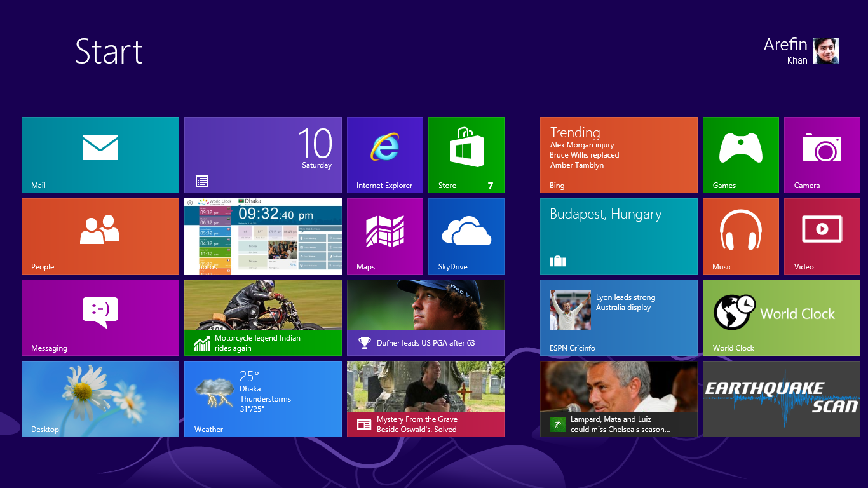868x488 pixels.
Task: Click the "ESPN Cricinfo" tile label
Action: pos(573,348)
